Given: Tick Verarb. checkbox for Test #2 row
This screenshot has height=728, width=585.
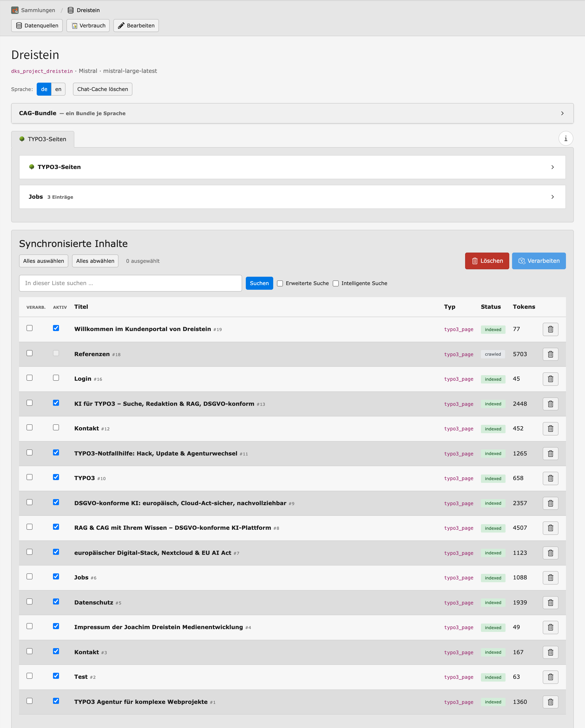Looking at the screenshot, I should coord(30,676).
